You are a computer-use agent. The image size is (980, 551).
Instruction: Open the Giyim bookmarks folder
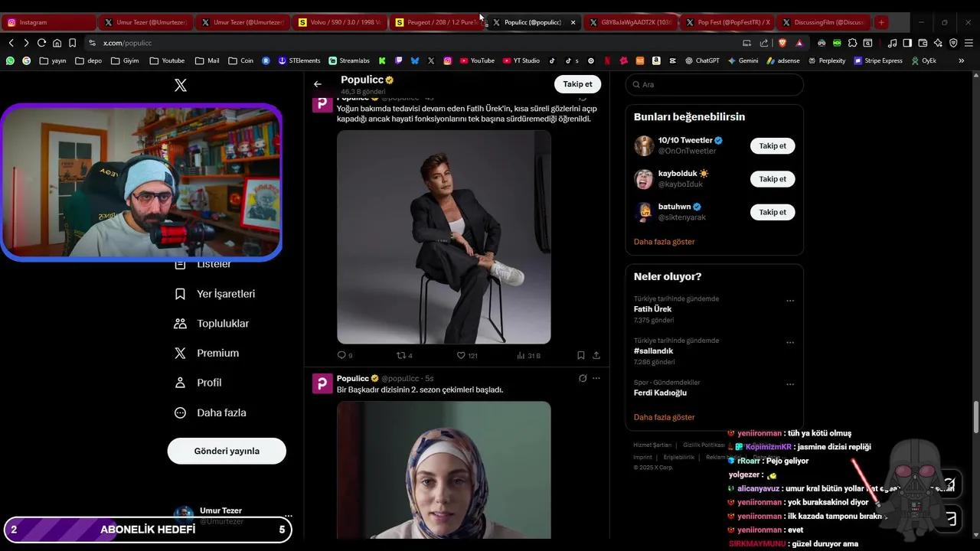click(x=125, y=60)
